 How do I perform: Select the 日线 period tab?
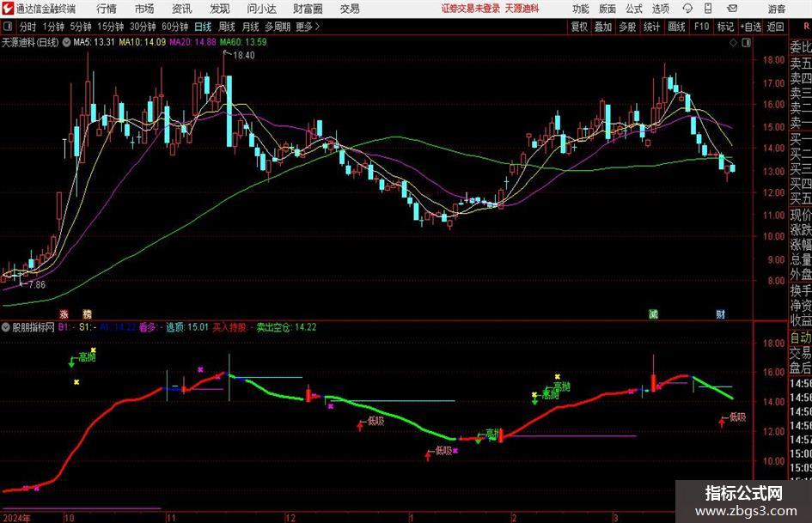[x=203, y=27]
